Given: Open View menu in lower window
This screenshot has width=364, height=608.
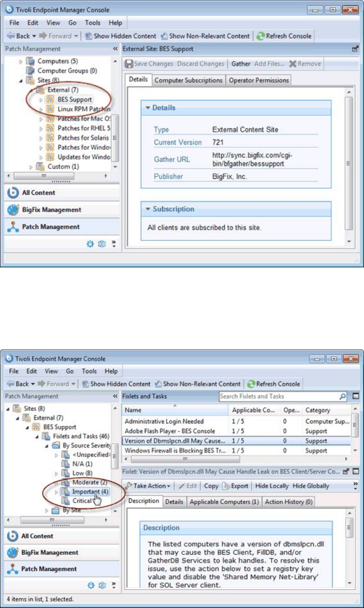Looking at the screenshot, I should [x=52, y=371].
